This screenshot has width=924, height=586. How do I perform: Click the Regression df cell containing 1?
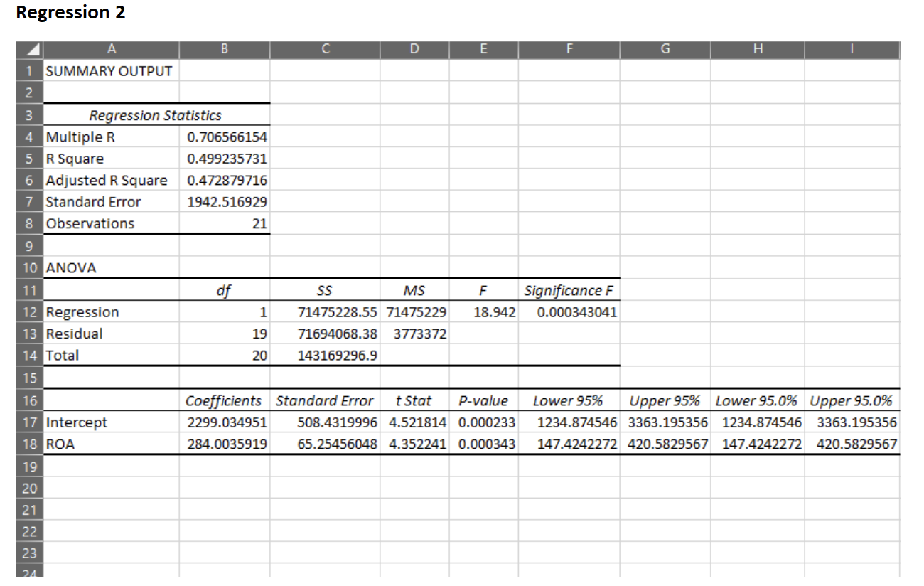(224, 311)
